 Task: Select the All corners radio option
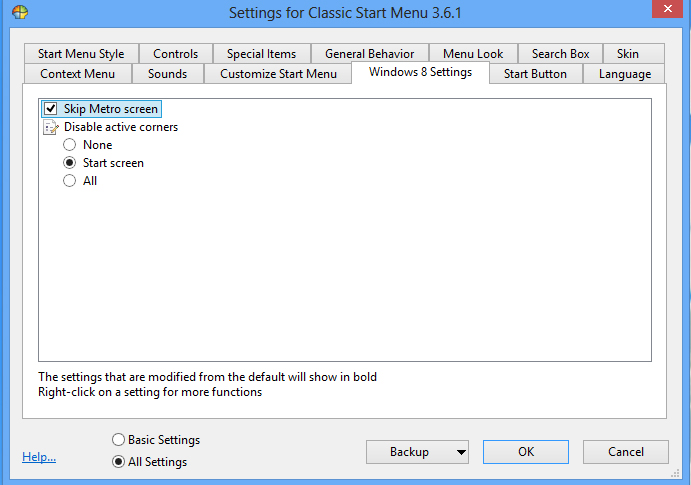[x=69, y=181]
